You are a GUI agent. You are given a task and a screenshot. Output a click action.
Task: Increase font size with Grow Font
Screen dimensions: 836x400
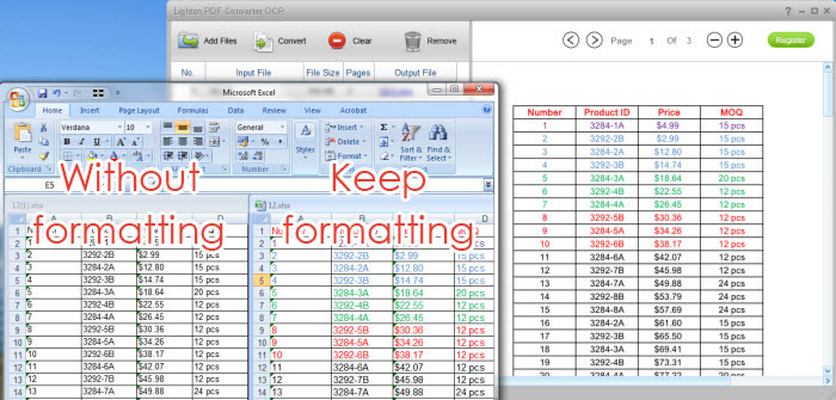(x=121, y=142)
